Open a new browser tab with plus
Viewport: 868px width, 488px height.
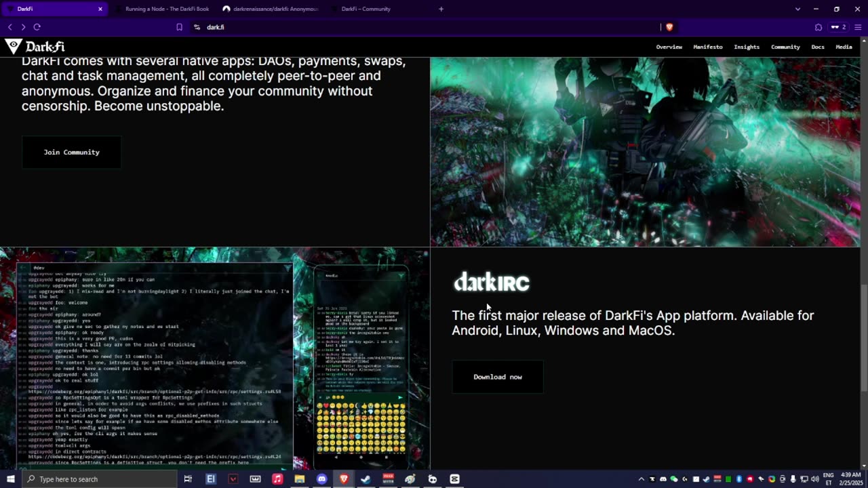[x=441, y=9]
